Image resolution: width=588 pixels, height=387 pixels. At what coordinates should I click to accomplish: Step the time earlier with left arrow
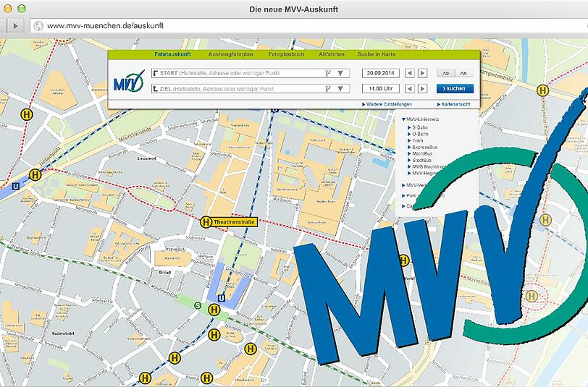click(x=410, y=89)
